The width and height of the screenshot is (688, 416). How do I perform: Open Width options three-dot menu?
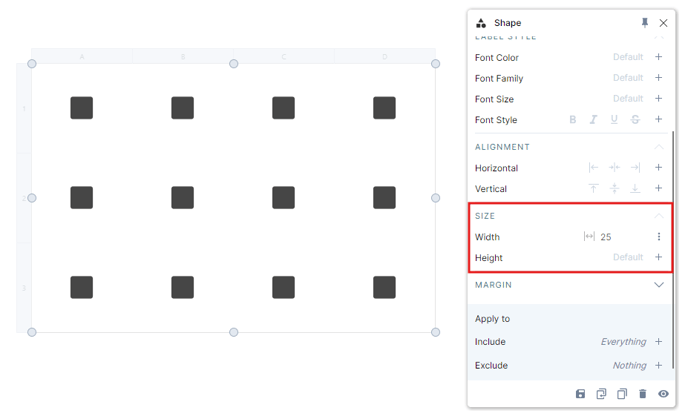(x=658, y=237)
